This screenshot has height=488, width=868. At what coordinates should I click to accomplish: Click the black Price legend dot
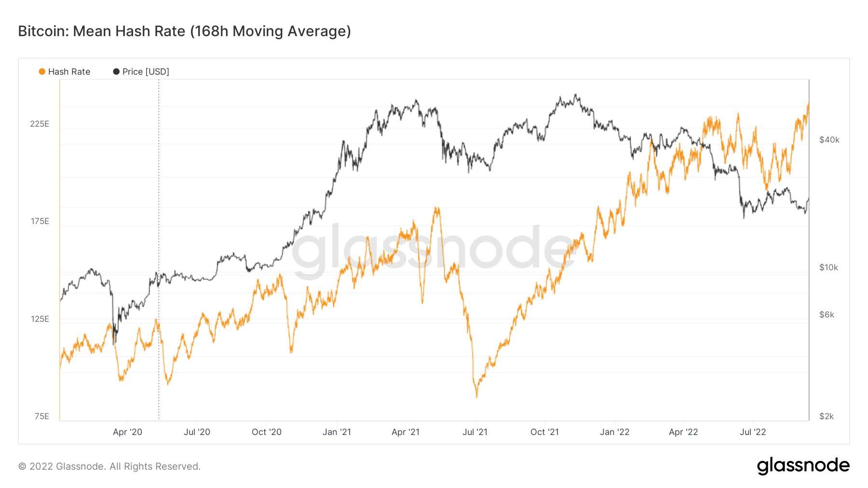coord(116,72)
